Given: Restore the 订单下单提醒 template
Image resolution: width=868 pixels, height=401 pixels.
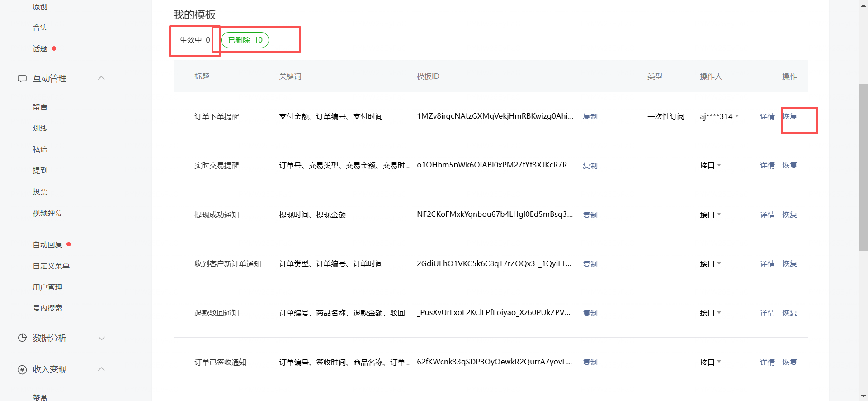Looking at the screenshot, I should [790, 117].
